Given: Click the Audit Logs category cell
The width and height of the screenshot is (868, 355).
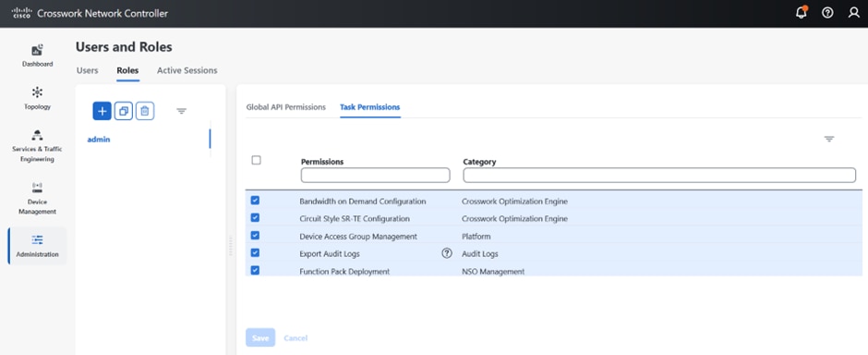Looking at the screenshot, I should point(480,253).
